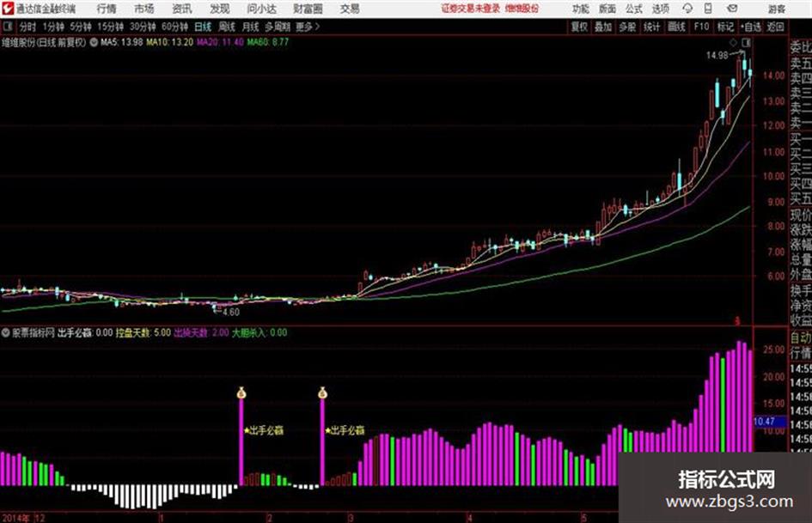Switch chart period to 日线

click(x=203, y=27)
